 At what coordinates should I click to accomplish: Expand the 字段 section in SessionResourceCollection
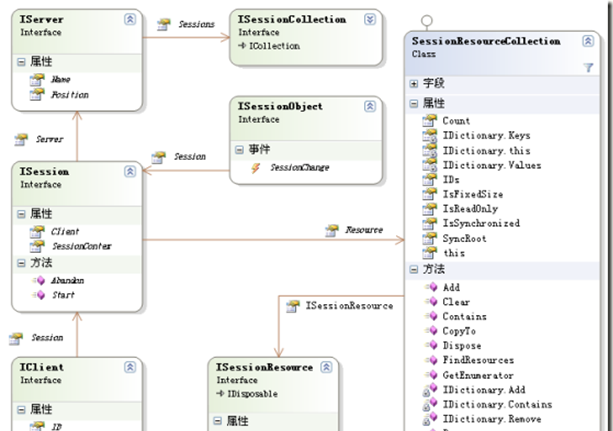414,84
